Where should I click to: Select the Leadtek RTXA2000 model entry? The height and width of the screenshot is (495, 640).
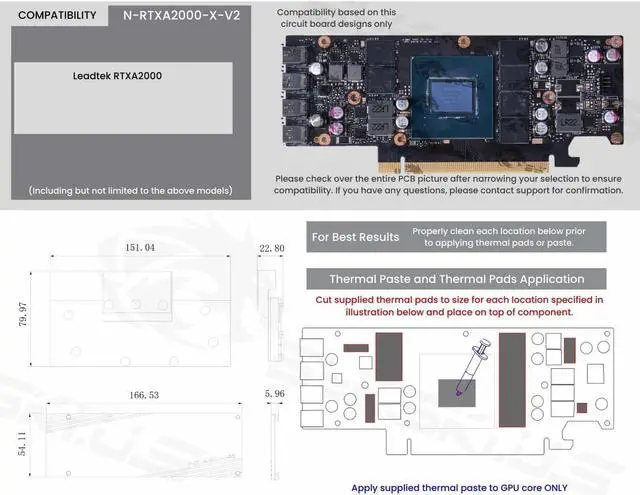(118, 75)
